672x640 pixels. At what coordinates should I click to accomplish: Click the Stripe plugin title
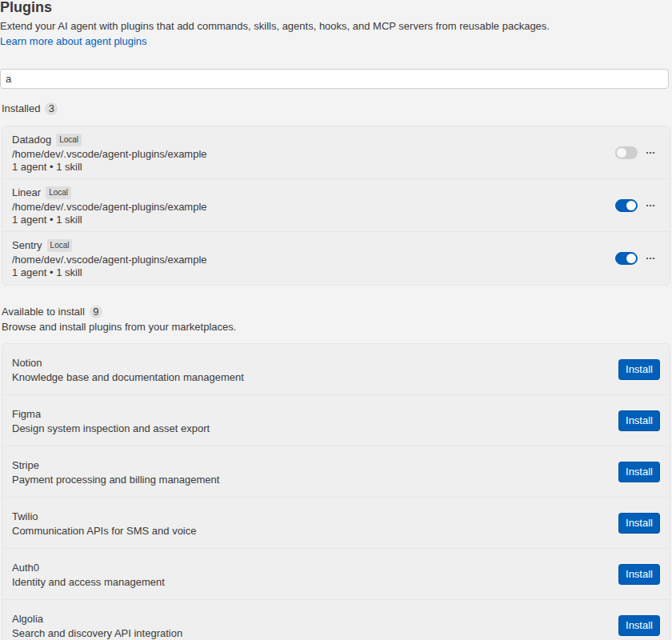point(26,466)
